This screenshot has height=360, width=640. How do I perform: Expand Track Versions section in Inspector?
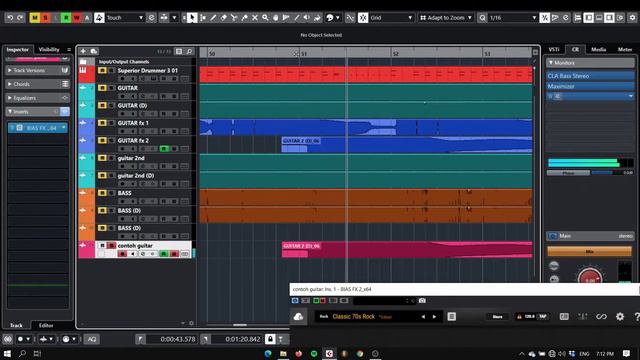point(10,70)
